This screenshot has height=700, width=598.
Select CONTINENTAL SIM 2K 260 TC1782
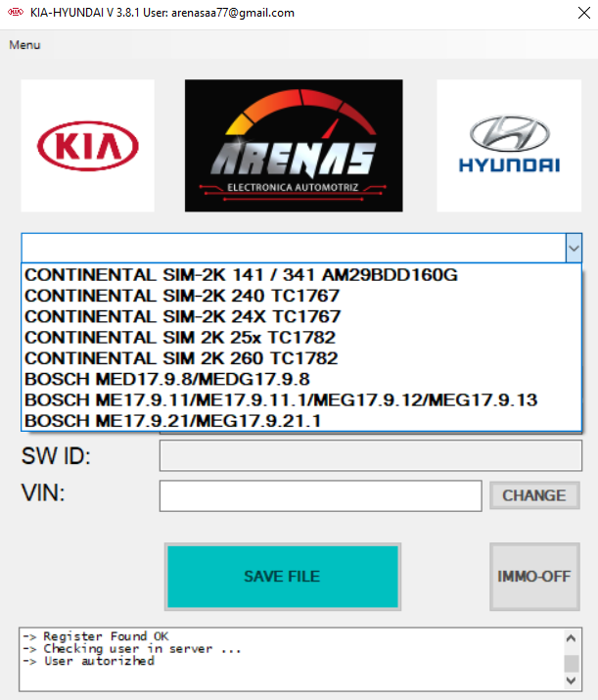tap(181, 358)
